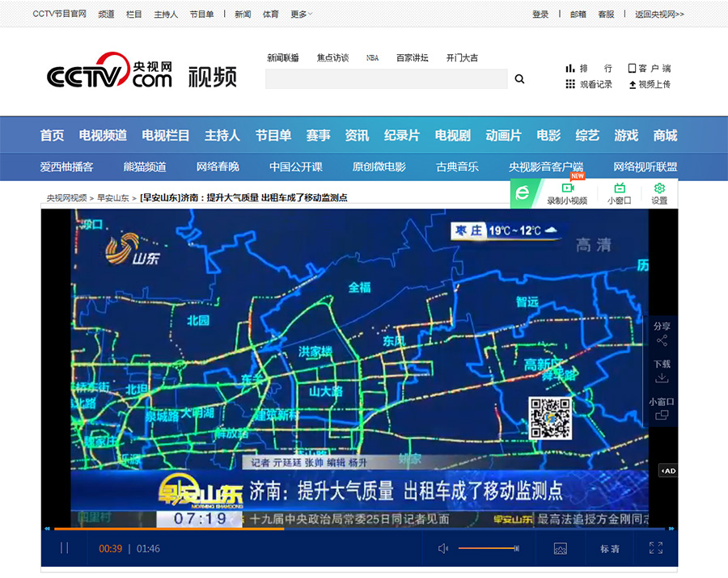
Task: Click the search magnifier icon
Action: (519, 79)
